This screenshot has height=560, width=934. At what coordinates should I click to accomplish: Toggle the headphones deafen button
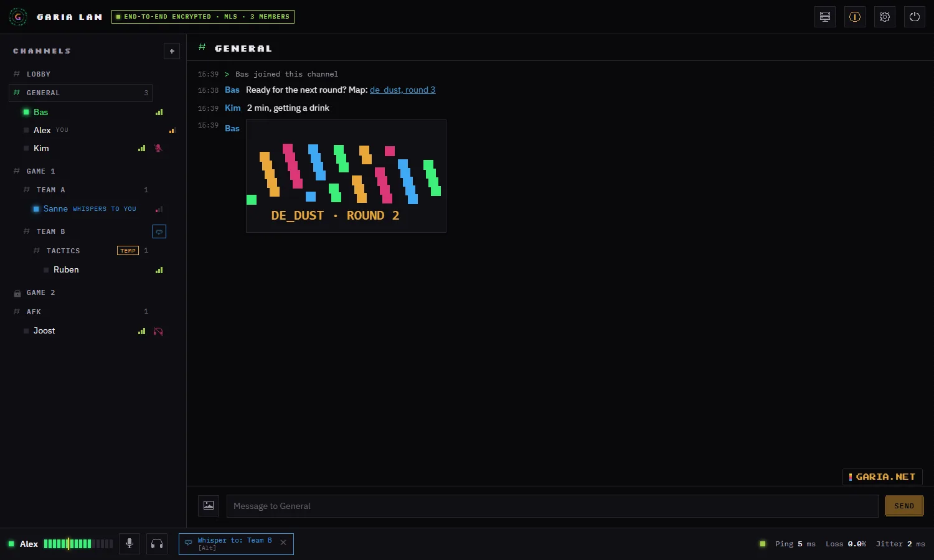157,544
